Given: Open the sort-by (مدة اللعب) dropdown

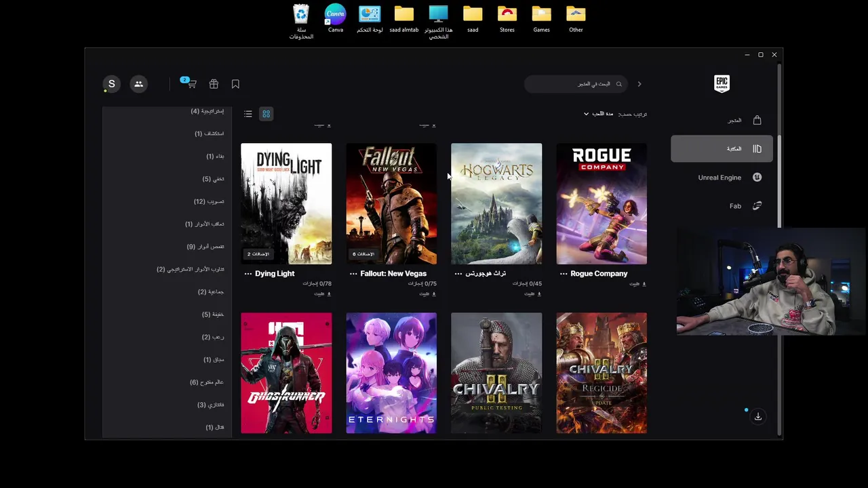Looking at the screenshot, I should pyautogui.click(x=598, y=114).
